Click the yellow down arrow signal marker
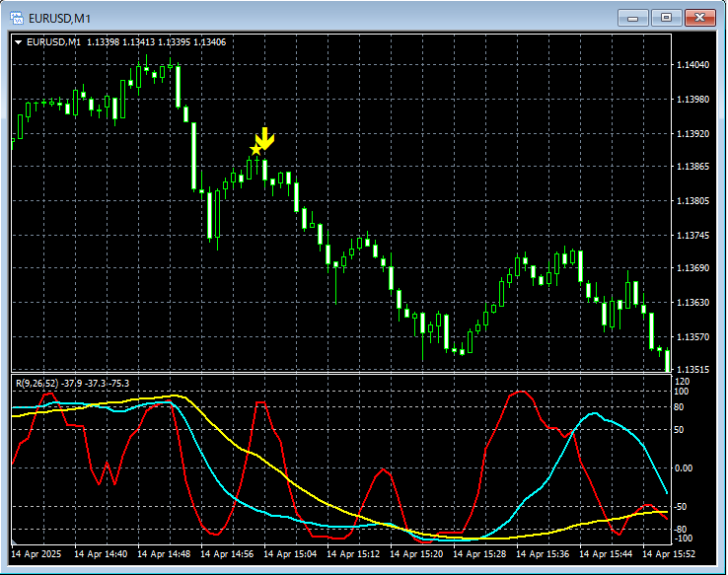This screenshot has width=728, height=575. click(x=265, y=139)
